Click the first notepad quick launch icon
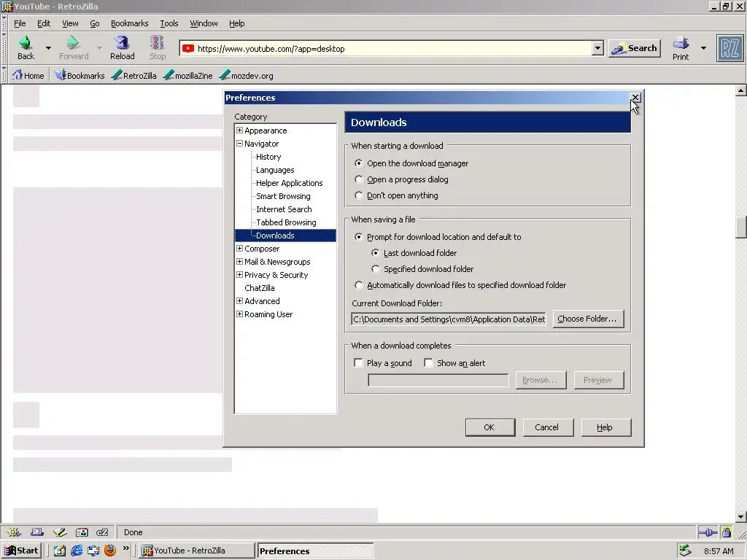The image size is (747, 560). click(x=60, y=551)
